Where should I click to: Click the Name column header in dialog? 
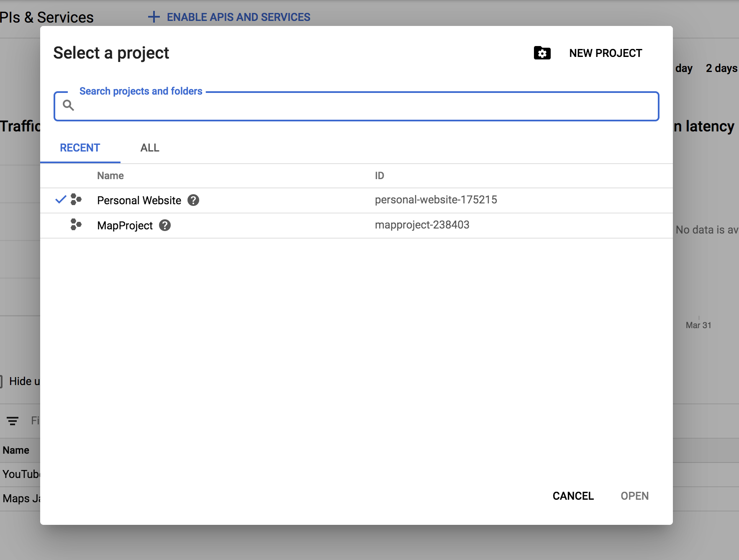coord(110,176)
